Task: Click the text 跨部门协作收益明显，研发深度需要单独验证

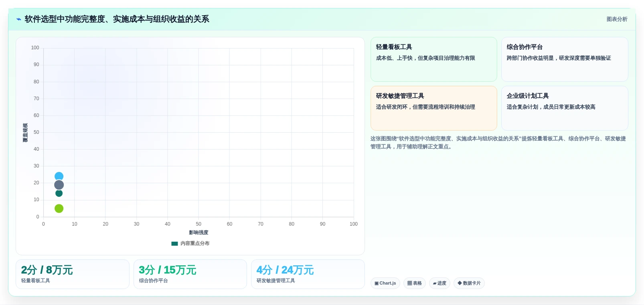Action: (559, 58)
